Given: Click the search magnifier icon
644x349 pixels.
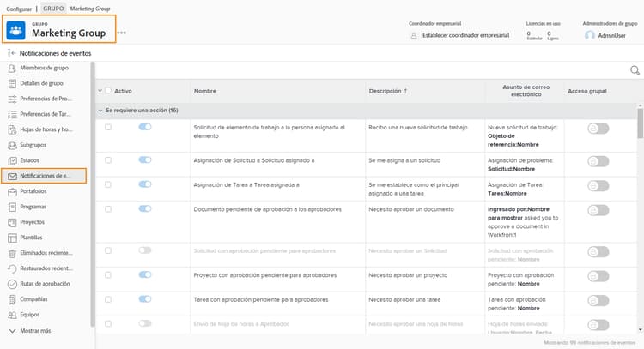Looking at the screenshot, I should point(635,70).
